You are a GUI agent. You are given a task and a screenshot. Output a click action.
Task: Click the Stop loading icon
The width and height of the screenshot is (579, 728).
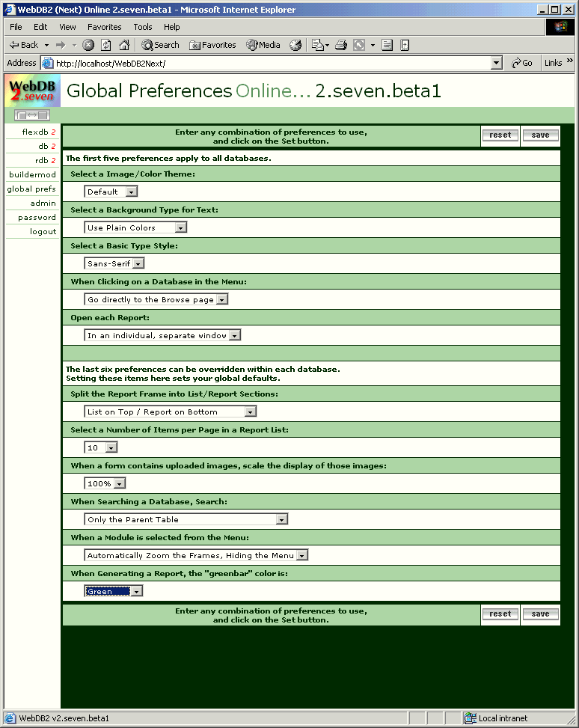coord(88,45)
